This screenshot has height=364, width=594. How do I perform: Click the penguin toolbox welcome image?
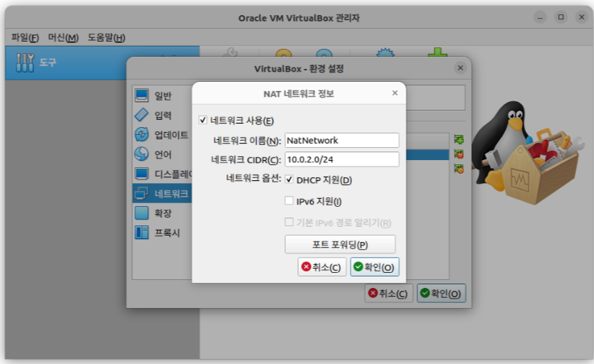(529, 152)
